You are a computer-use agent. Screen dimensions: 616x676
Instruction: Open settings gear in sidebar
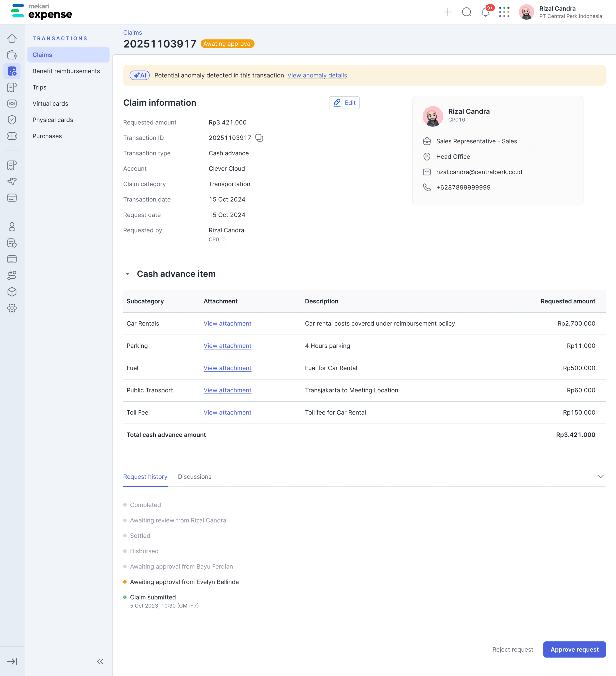(12, 308)
